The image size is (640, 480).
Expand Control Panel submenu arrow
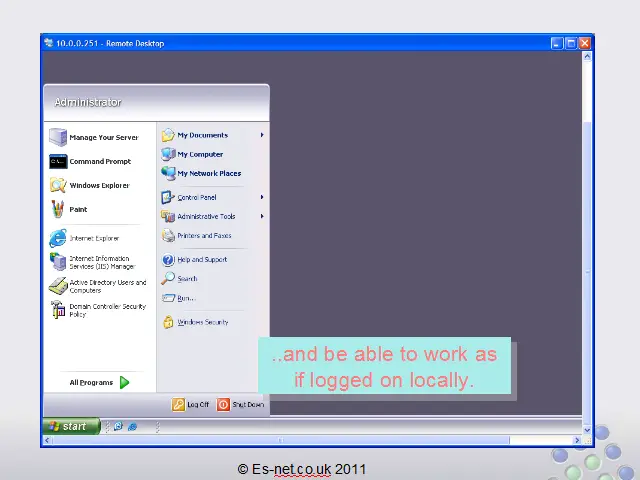262,197
